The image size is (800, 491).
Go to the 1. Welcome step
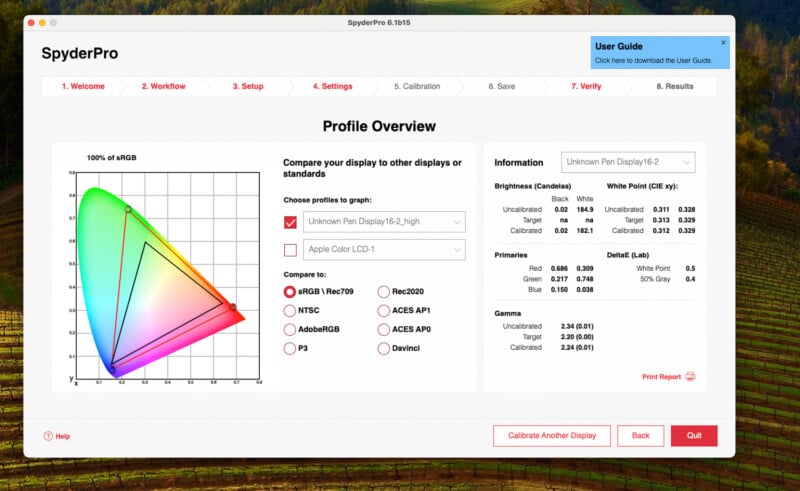[x=83, y=86]
